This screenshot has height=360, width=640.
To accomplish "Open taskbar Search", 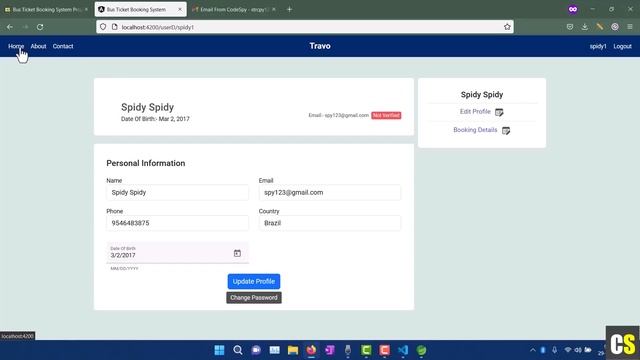I will tap(238, 350).
